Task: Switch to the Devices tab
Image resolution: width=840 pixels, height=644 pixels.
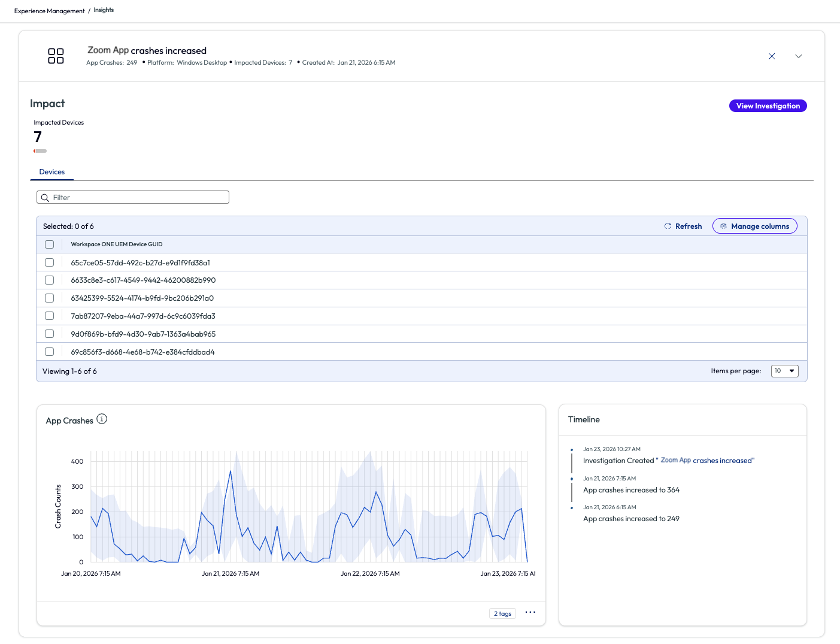Action: 52,172
